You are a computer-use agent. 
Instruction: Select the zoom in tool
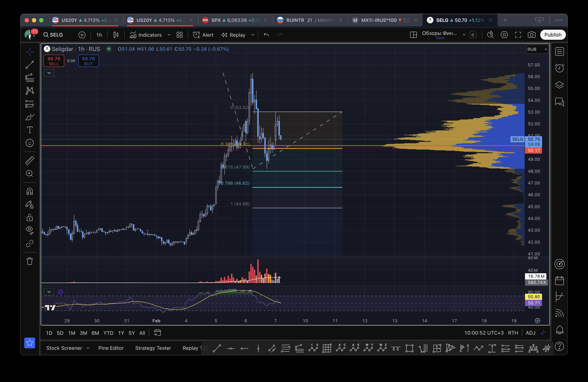coord(30,173)
